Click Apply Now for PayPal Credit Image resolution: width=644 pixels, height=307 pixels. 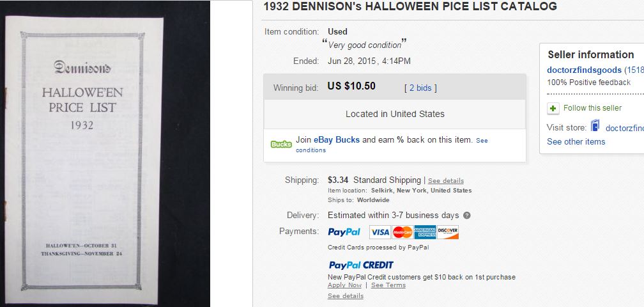[x=344, y=285]
